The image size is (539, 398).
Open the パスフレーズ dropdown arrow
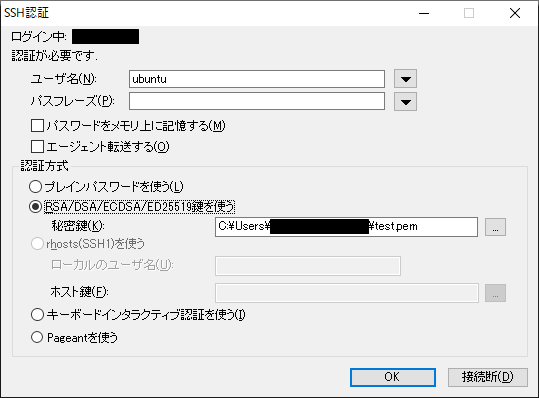406,102
